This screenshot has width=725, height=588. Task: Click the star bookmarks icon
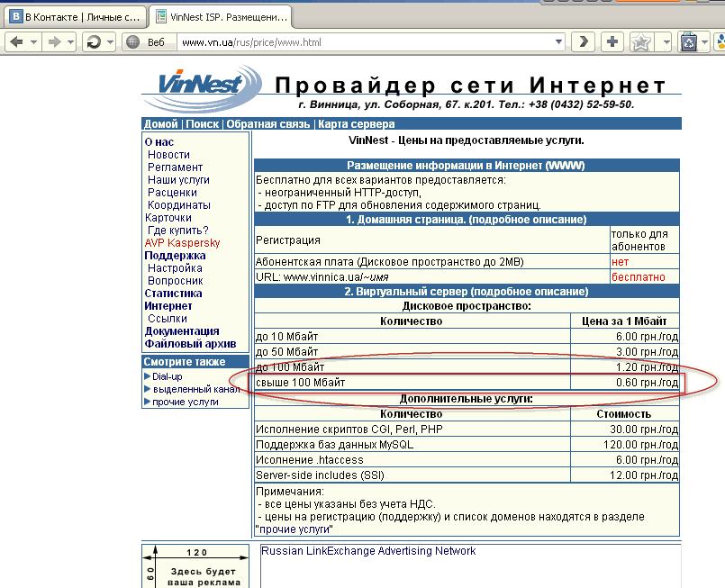(641, 42)
